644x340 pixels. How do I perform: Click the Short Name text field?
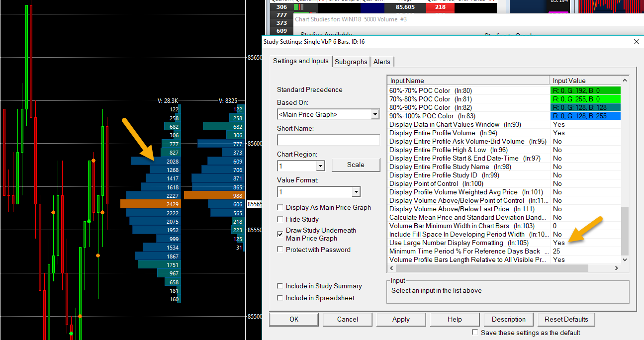328,140
